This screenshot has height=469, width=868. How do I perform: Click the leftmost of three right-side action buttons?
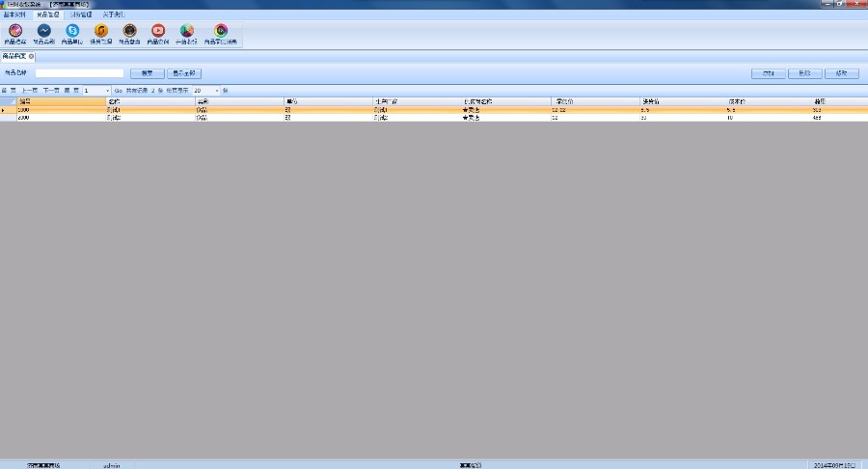point(769,73)
